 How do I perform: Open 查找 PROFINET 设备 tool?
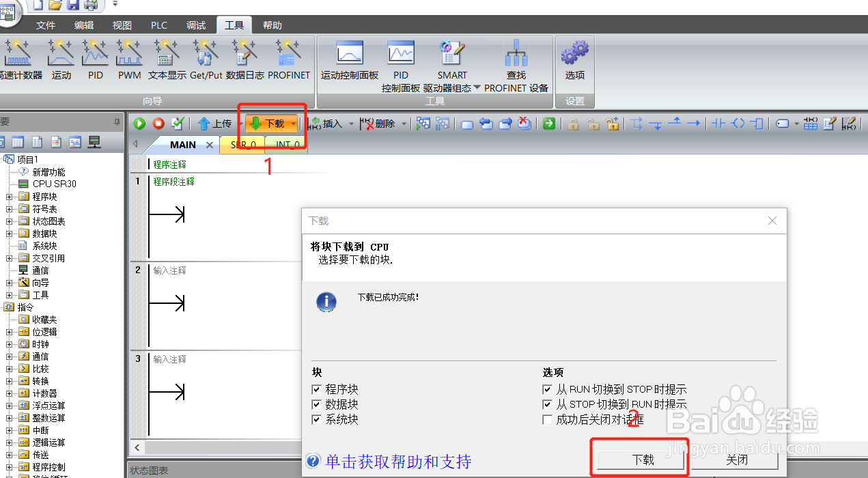coord(516,66)
